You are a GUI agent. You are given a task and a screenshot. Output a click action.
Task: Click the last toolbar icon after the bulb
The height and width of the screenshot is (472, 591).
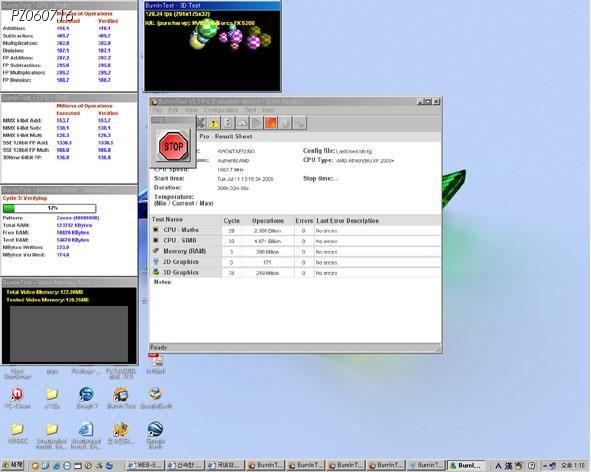300,123
